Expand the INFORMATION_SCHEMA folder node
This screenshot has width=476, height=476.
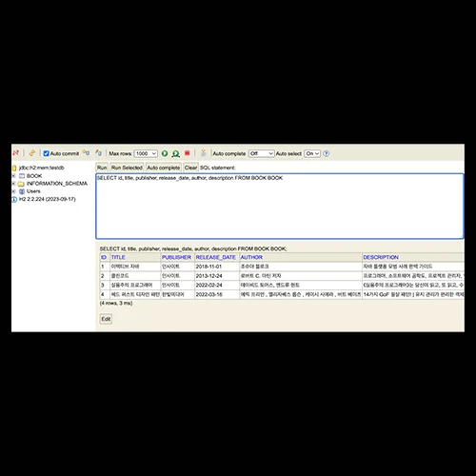tap(13, 184)
